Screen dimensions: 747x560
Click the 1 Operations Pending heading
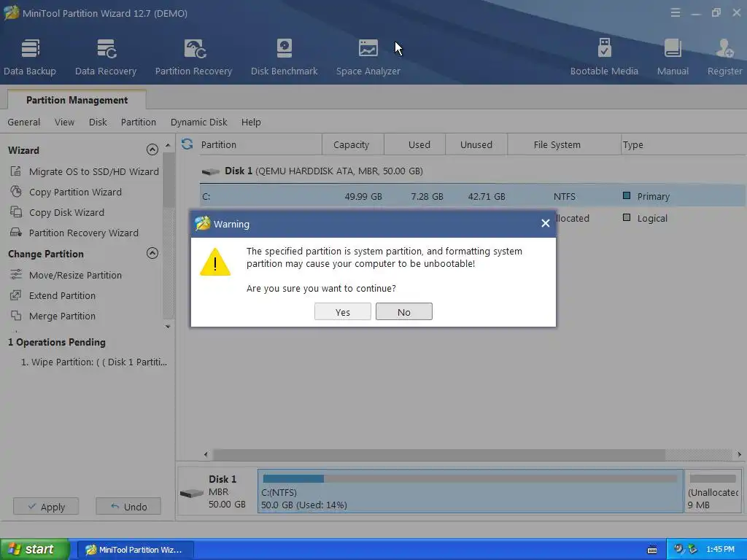coord(57,342)
